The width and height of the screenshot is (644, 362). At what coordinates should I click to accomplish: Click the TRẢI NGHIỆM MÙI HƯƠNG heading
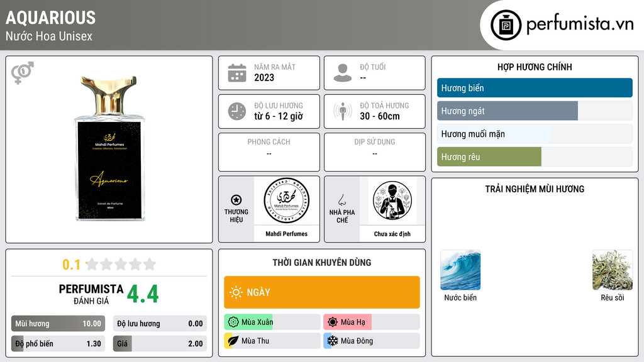coord(535,189)
